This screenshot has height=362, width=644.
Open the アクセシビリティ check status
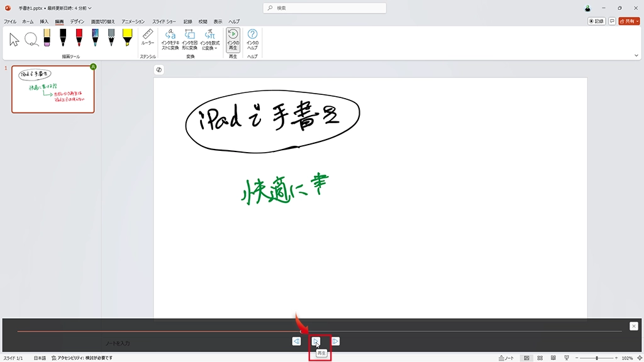(x=82, y=358)
